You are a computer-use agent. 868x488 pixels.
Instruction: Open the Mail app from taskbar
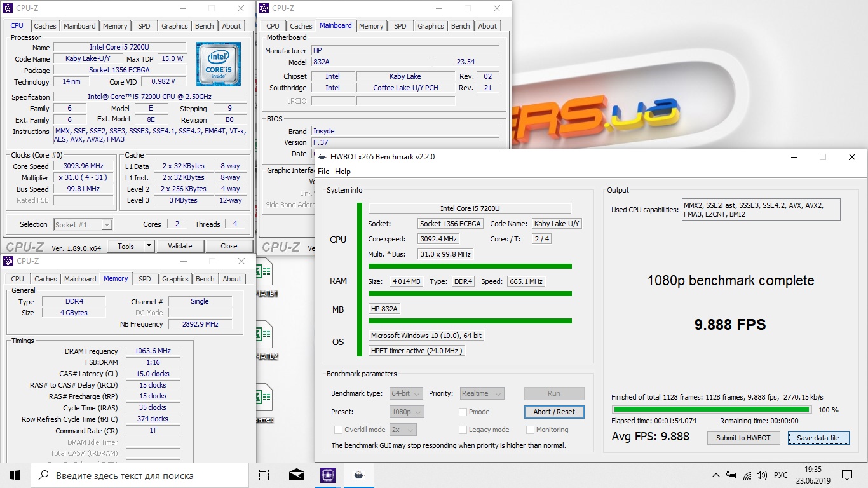pos(296,475)
